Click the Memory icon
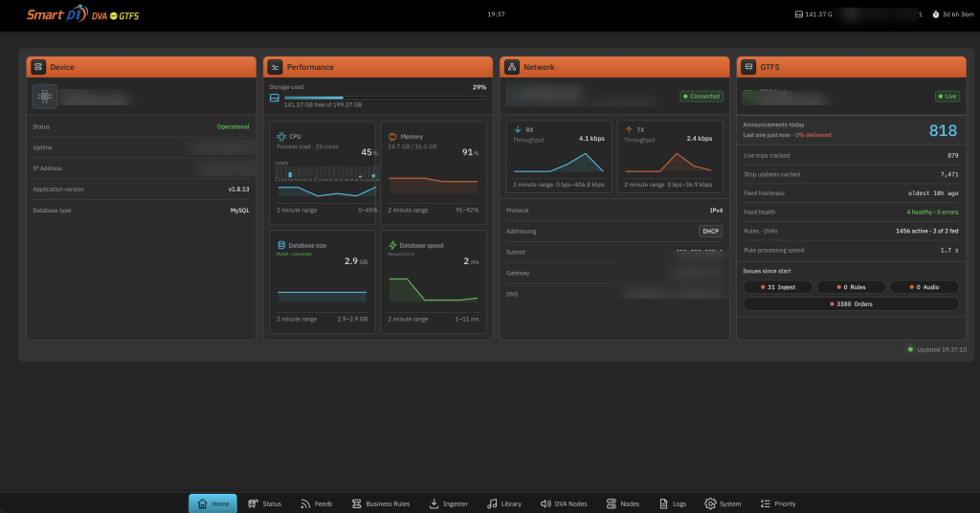The height and width of the screenshot is (513, 980). pos(392,136)
